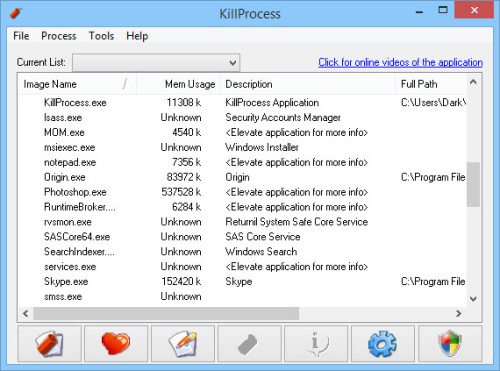Click the Windows Search description
500x371 pixels.
[x=261, y=252]
